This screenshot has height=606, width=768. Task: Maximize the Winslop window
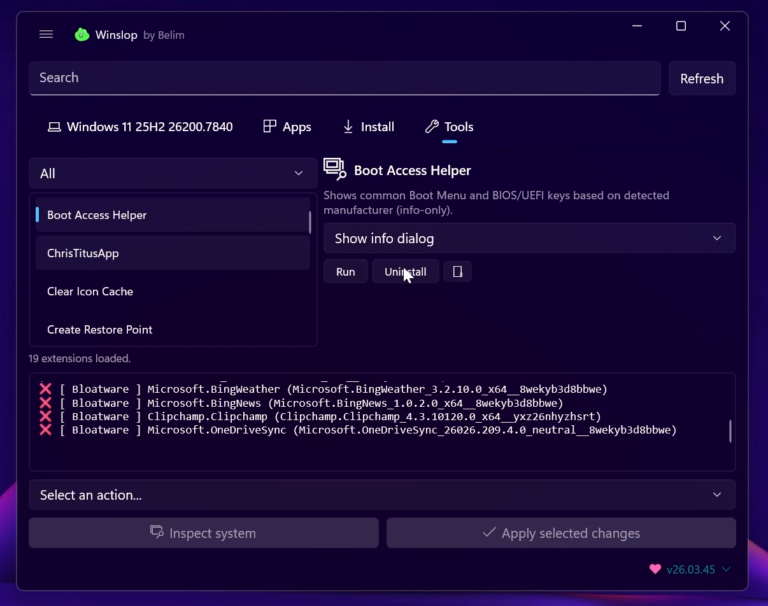coord(681,26)
